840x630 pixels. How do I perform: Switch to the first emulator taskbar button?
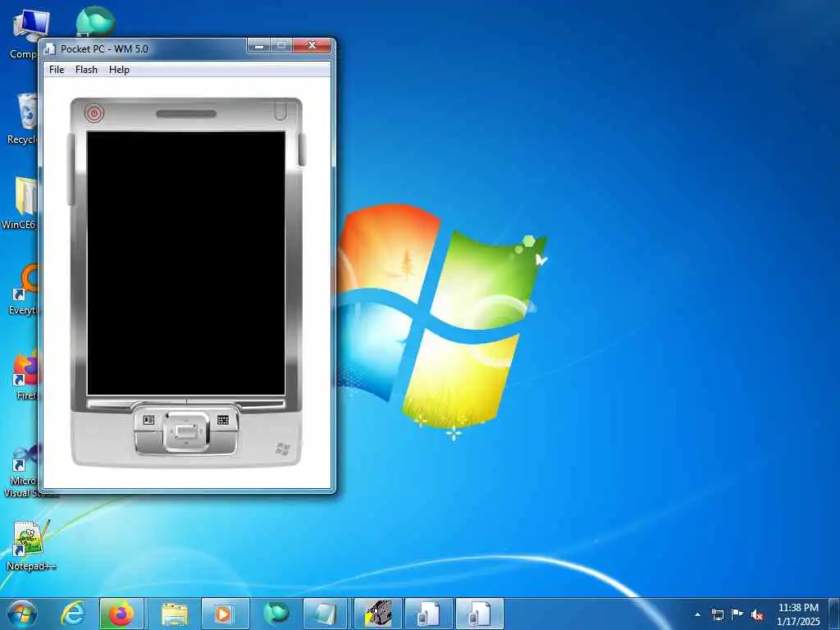point(428,614)
